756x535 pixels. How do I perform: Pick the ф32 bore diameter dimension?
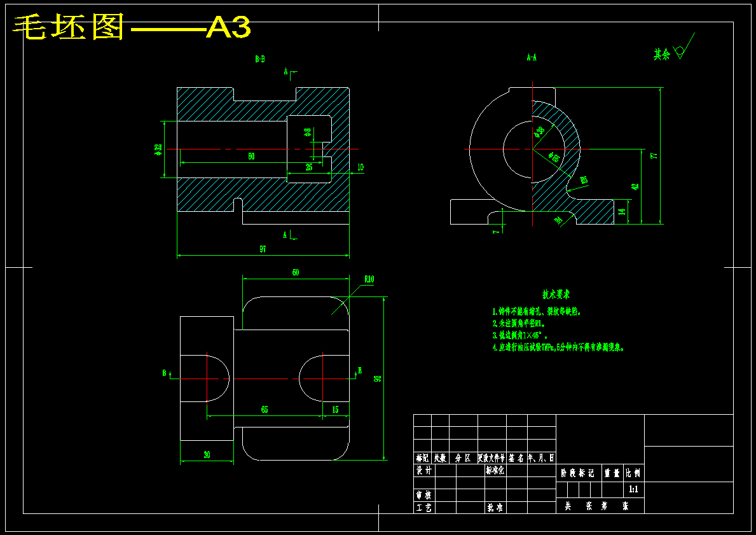click(x=158, y=151)
